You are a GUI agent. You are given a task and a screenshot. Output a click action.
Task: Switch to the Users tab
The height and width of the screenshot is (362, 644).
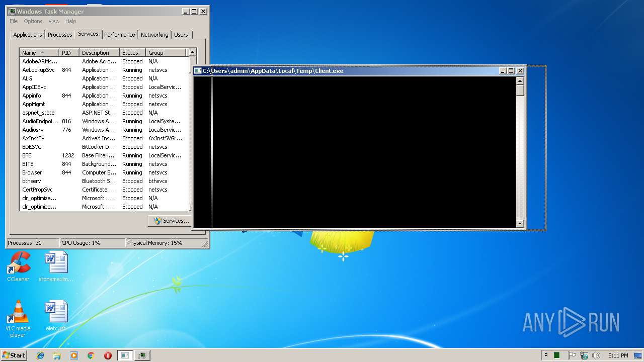coord(181,35)
